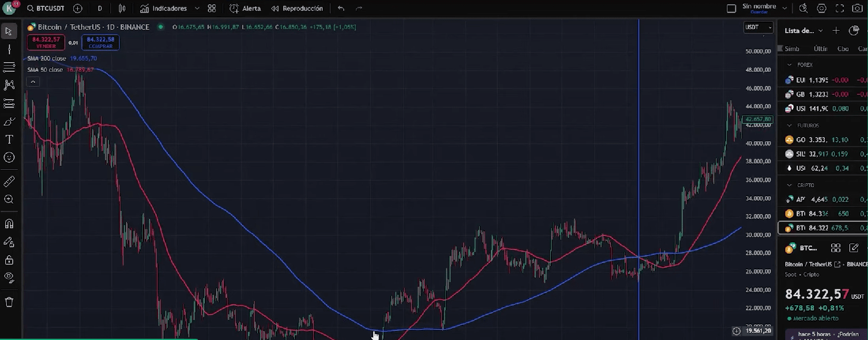Viewport: 868px width, 340px height.
Task: Enter fullscreen chart mode
Action: click(840, 8)
